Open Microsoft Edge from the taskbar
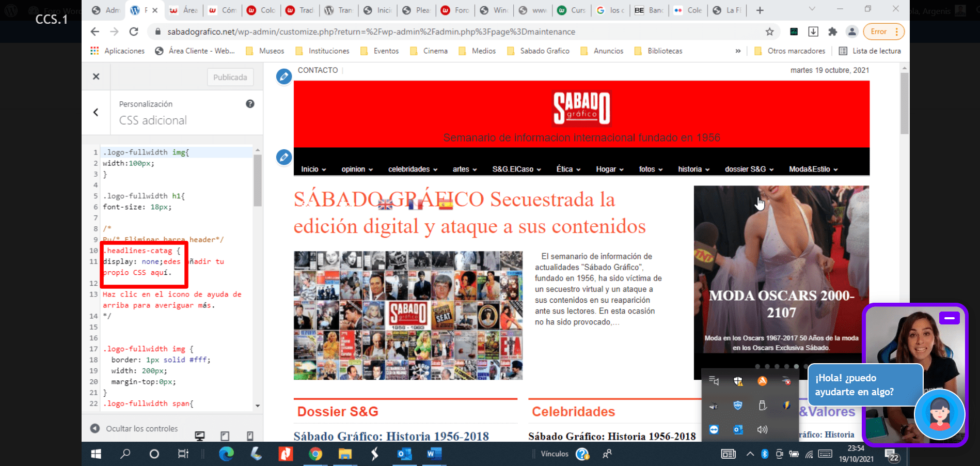Image resolution: width=980 pixels, height=466 pixels. pyautogui.click(x=226, y=454)
